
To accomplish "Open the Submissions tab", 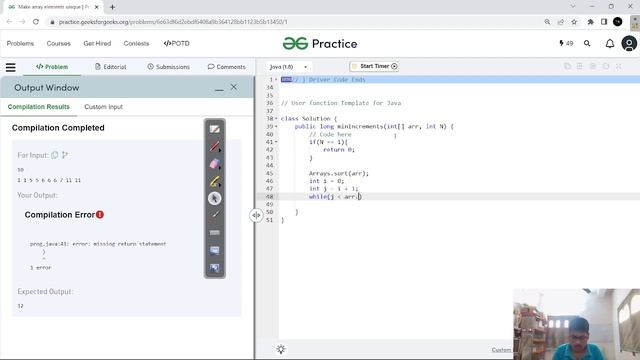I will point(169,67).
